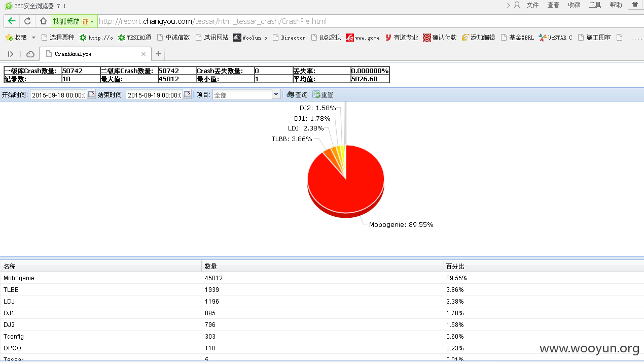The image size is (644, 363).
Task: Select the TLBB table row name
Action: click(11, 290)
